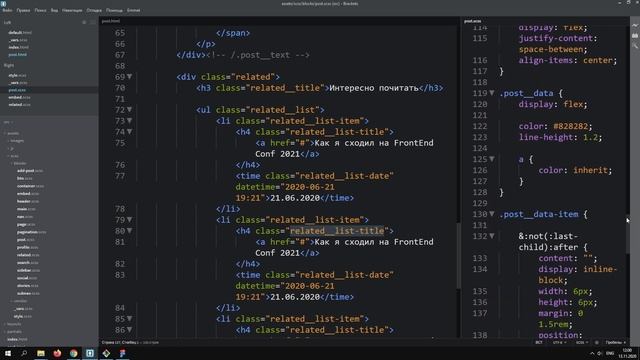Expand the partials folder
640x360 pixels.
(13, 331)
